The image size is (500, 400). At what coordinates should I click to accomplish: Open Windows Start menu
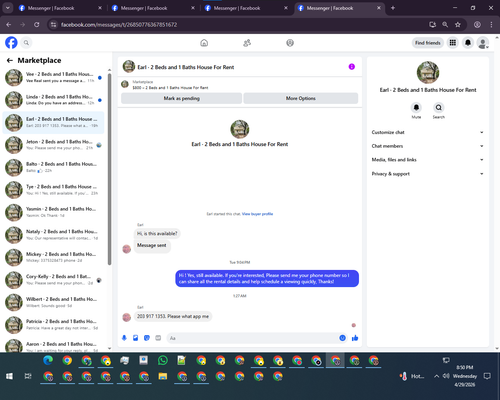(x=9, y=376)
